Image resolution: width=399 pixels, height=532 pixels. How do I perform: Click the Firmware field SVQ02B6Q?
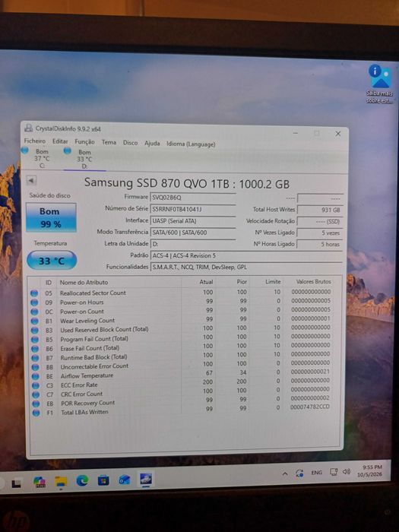(193, 198)
